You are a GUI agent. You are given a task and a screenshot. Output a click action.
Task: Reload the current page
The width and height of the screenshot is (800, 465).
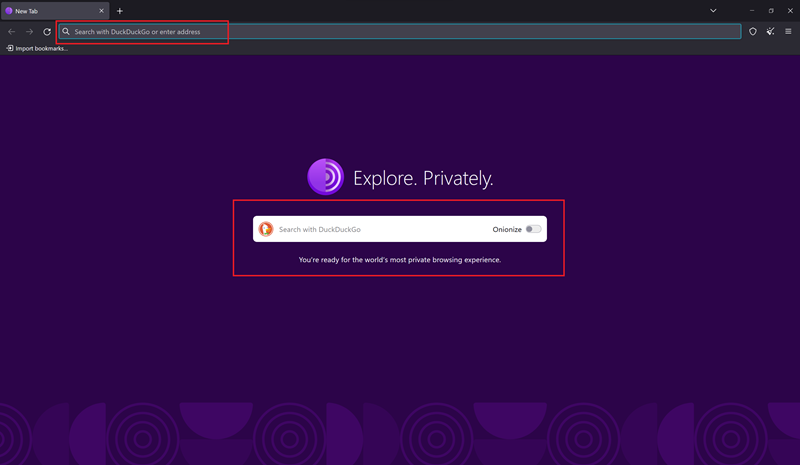[47, 32]
